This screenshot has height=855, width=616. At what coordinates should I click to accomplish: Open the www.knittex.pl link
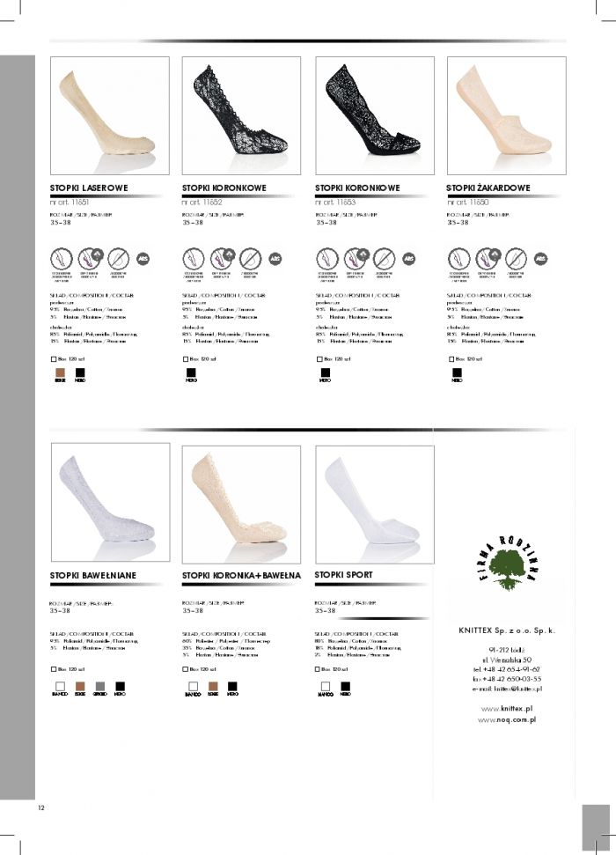[x=507, y=709]
